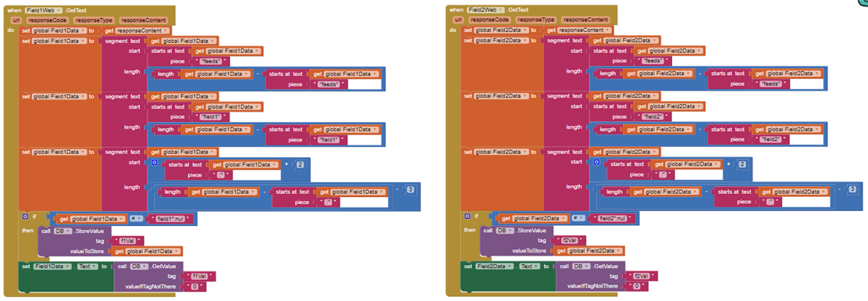Edit valueIfTagNotThere 0 under the f1Val GetValue
The width and height of the screenshot is (868, 301).
195,286
